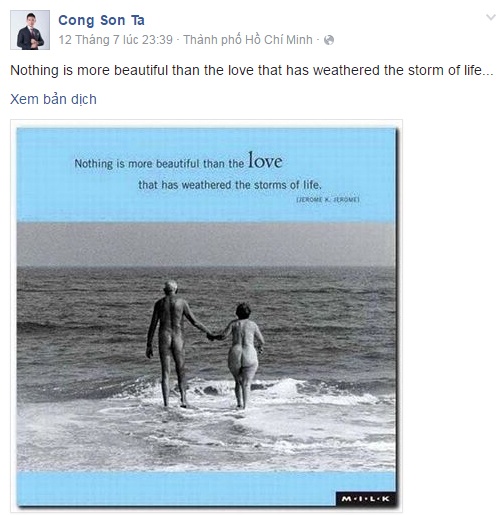Click the couple's joined hands in photo
The width and height of the screenshot is (499, 515).
(213, 336)
